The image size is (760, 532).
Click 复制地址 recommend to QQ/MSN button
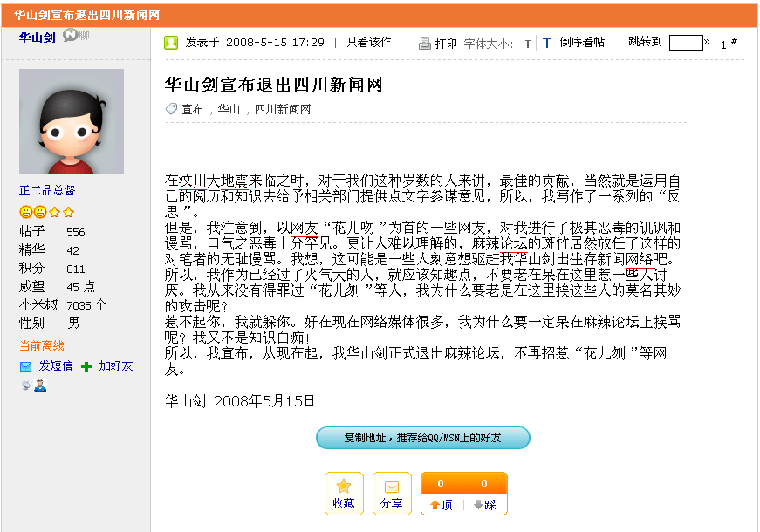point(422,438)
